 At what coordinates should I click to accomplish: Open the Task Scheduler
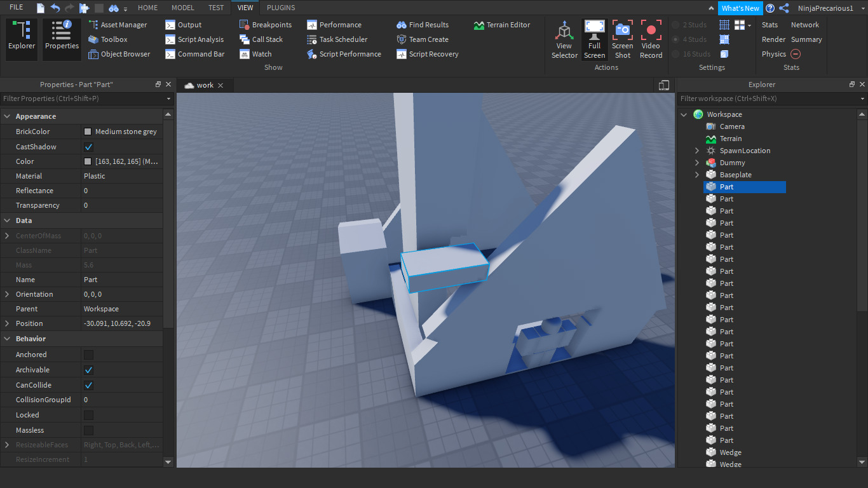[341, 39]
